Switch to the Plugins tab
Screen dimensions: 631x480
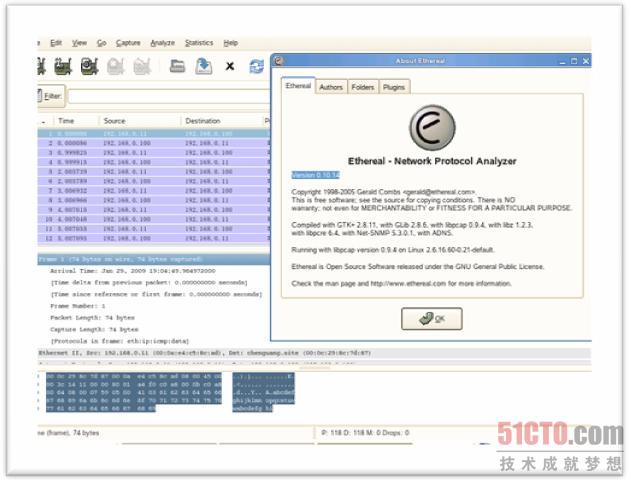pyautogui.click(x=394, y=87)
